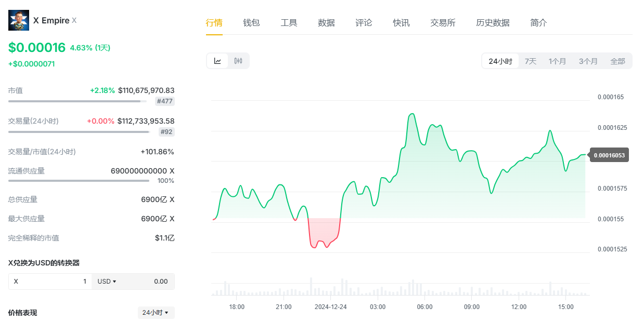
Task: Open the 评论 tab
Action: pyautogui.click(x=364, y=23)
